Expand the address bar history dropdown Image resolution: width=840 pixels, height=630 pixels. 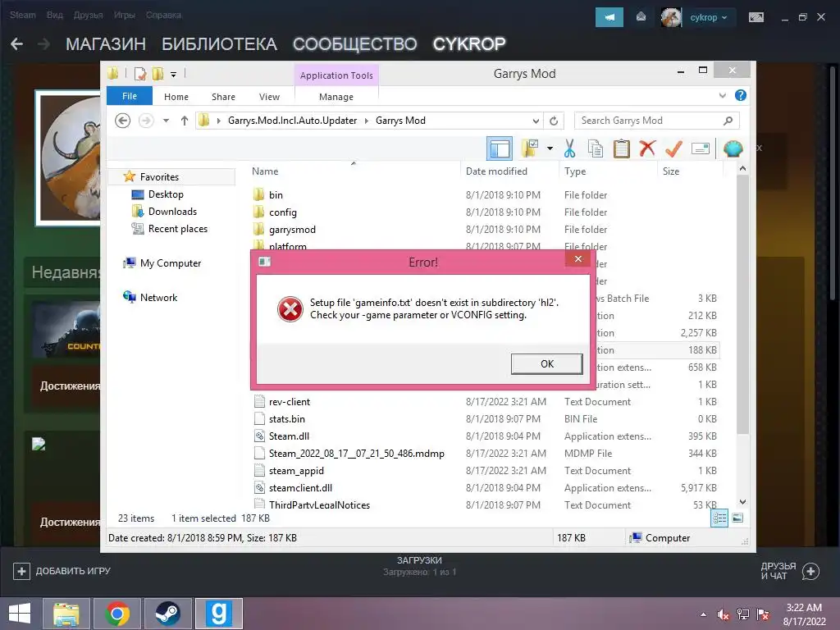click(536, 121)
